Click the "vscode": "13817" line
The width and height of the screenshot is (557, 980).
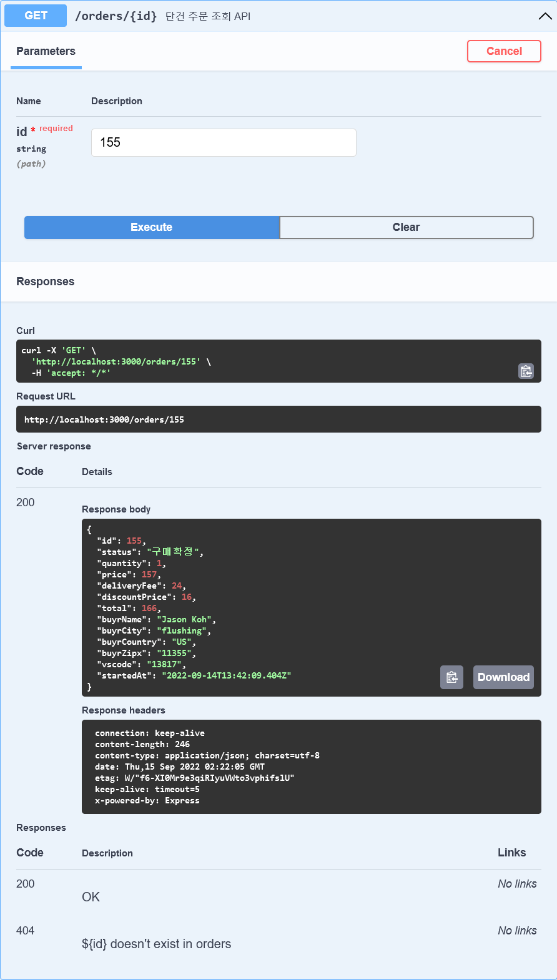141,665
